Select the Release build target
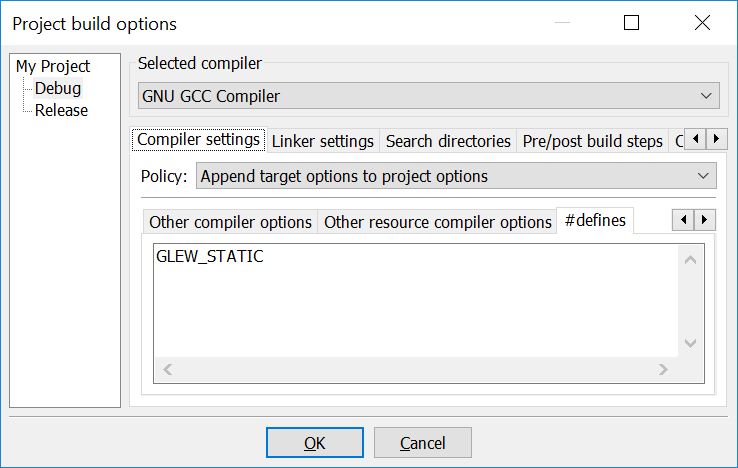This screenshot has height=468, width=738. pyautogui.click(x=61, y=110)
